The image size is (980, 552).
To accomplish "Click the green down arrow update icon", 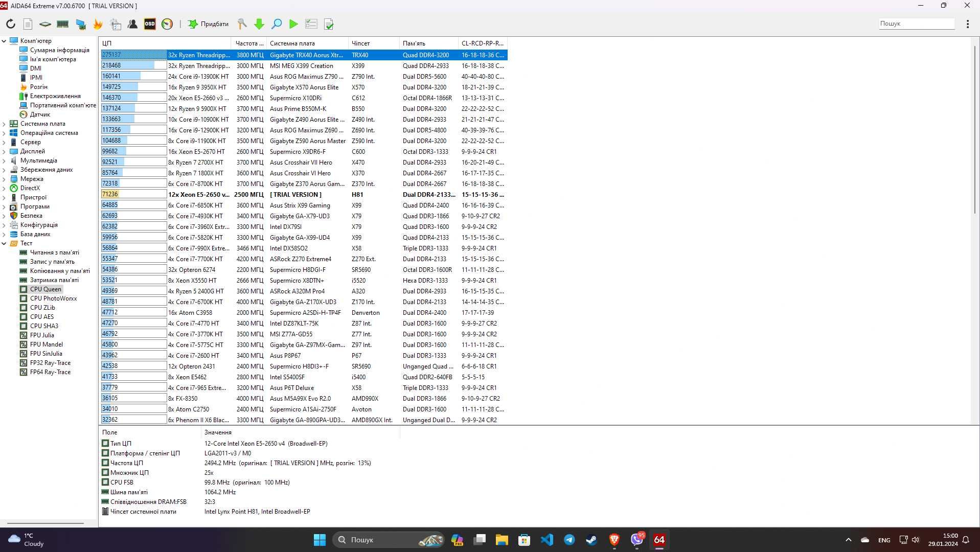I will click(x=259, y=24).
